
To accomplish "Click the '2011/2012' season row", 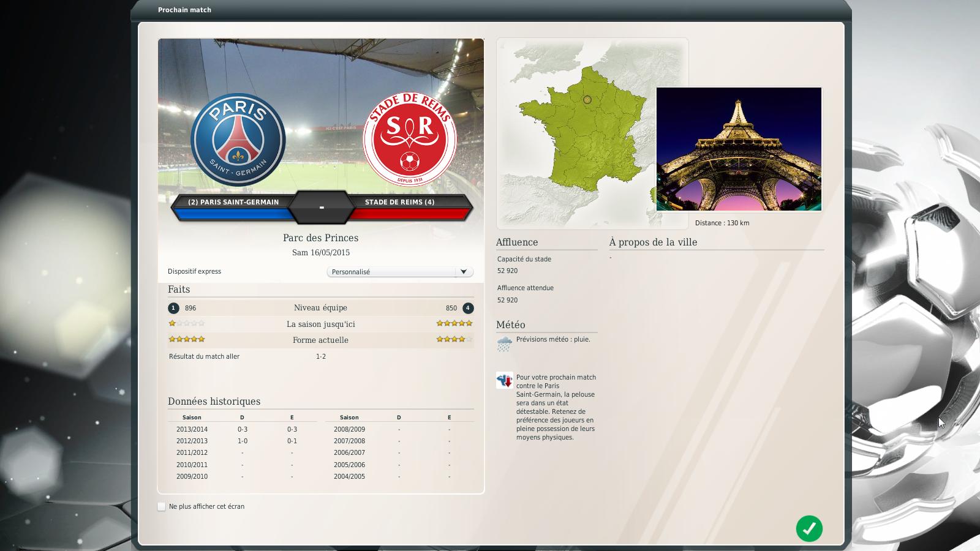I will pyautogui.click(x=243, y=452).
